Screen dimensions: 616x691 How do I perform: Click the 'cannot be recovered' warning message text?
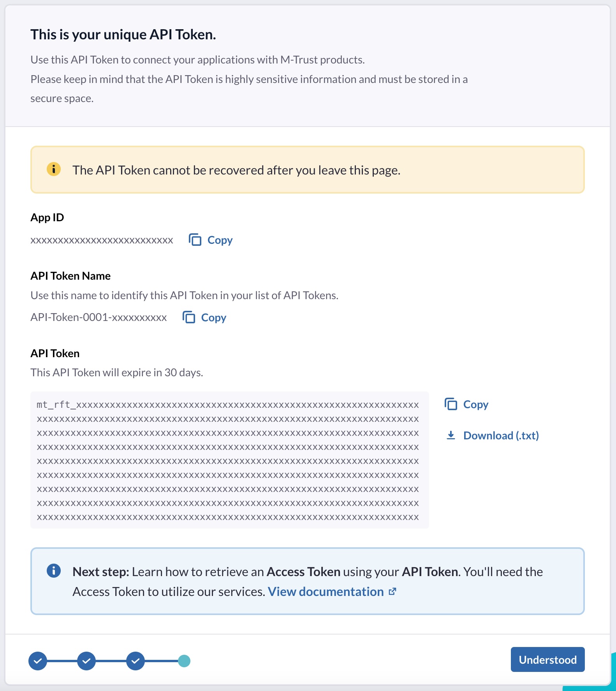pyautogui.click(x=236, y=170)
